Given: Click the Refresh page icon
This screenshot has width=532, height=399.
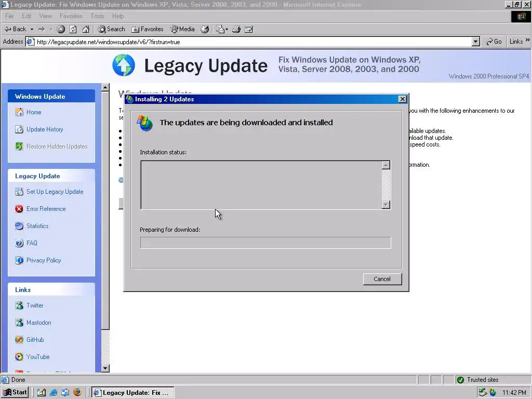Looking at the screenshot, I should pos(73,29).
